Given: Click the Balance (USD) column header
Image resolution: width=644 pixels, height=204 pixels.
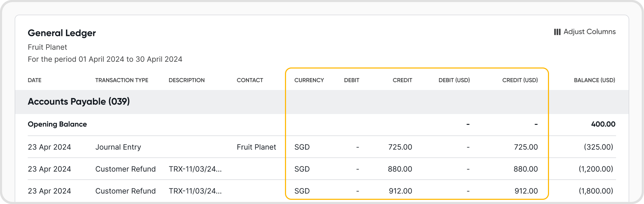Looking at the screenshot, I should pyautogui.click(x=594, y=80).
